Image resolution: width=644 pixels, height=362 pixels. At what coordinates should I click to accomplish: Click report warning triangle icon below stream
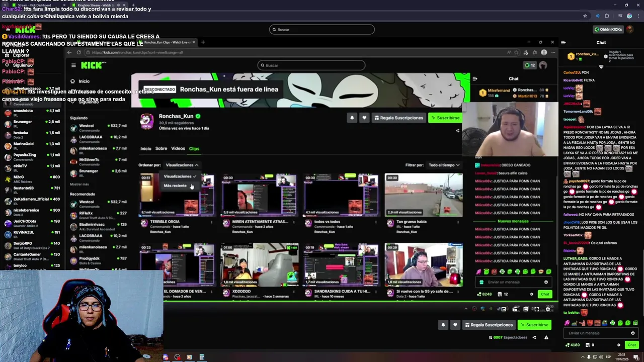[546, 337]
